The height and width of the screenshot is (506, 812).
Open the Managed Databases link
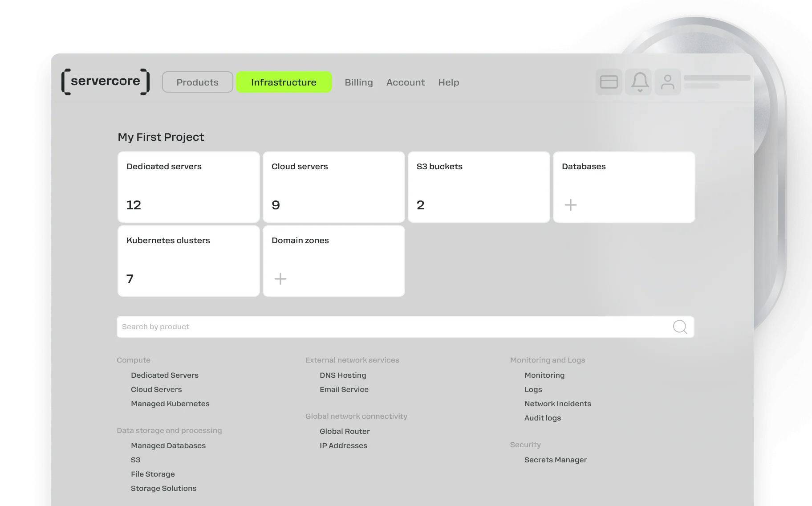[x=168, y=445]
